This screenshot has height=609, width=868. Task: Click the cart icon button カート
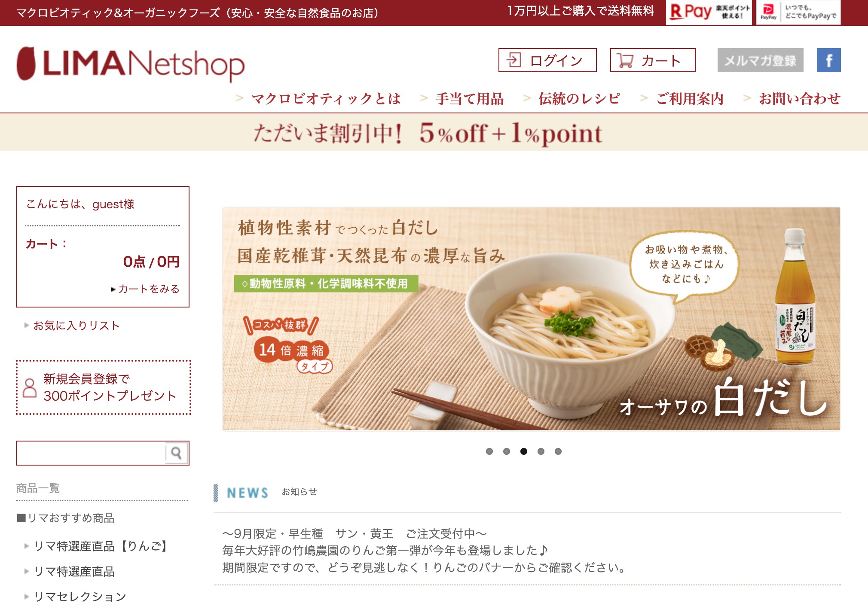[653, 60]
